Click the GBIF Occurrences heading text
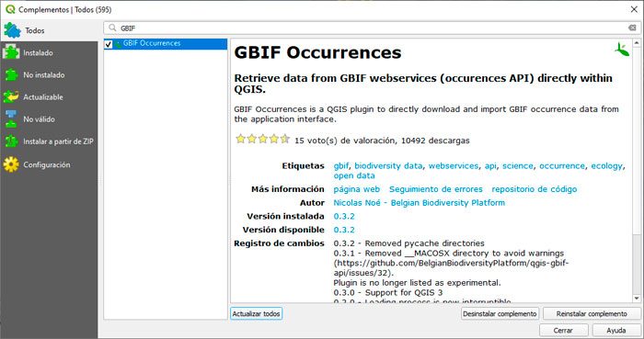 pos(317,53)
